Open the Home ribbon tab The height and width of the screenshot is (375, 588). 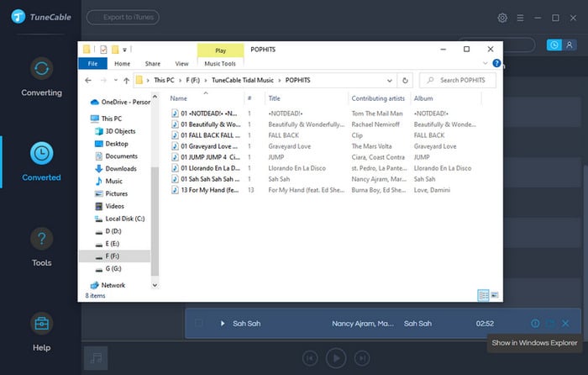click(123, 63)
